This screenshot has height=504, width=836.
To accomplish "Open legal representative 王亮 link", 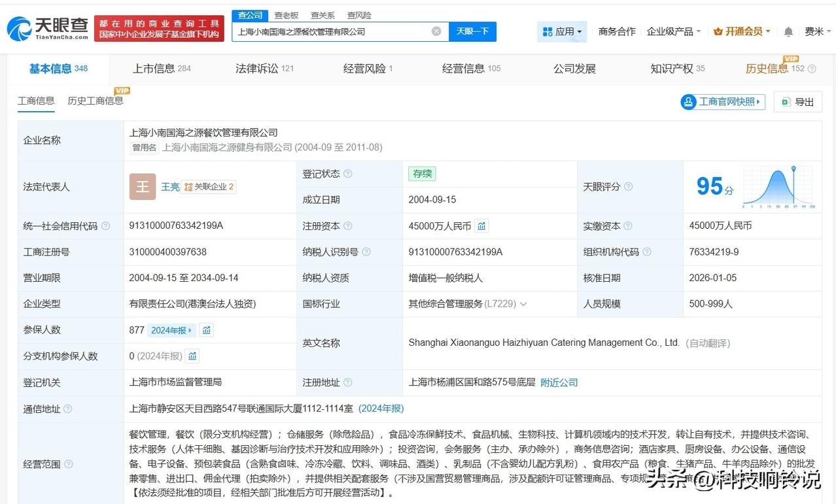I will click(170, 187).
